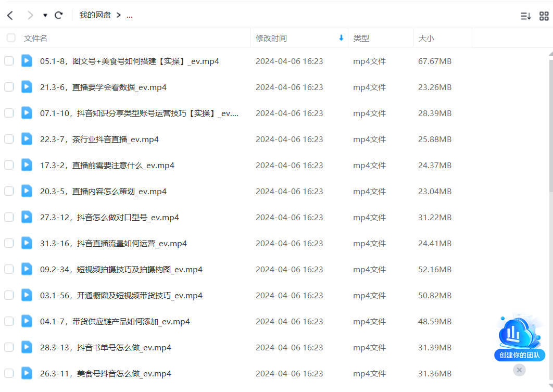The image size is (553, 392).
Task: Check the box for 09.2-34 短视频拍摄技巧
Action: click(9, 269)
